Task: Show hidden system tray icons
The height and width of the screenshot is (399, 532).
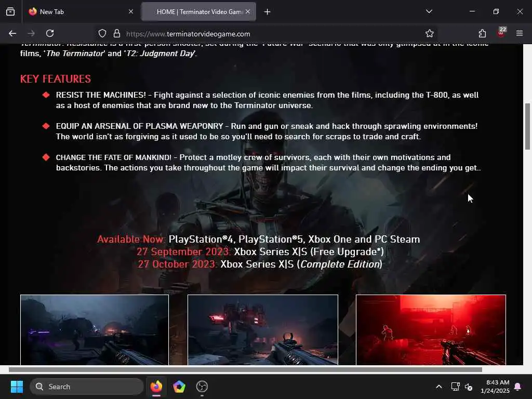Action: pyautogui.click(x=438, y=387)
